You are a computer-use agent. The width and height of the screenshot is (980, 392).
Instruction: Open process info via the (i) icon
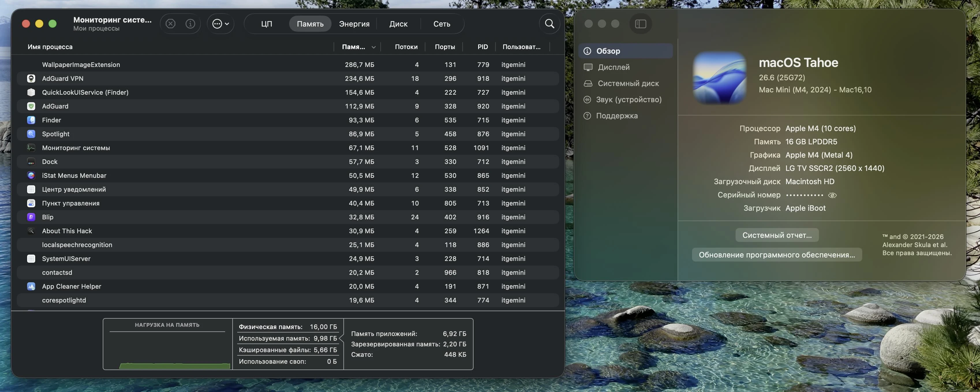190,24
